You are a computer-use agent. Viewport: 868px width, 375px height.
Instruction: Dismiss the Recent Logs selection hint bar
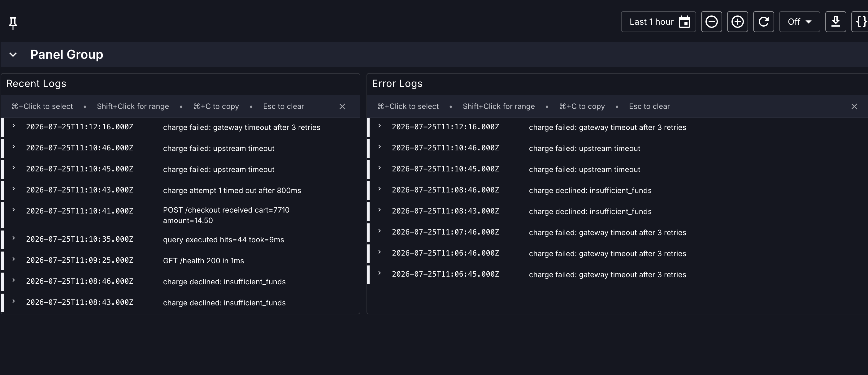(342, 106)
